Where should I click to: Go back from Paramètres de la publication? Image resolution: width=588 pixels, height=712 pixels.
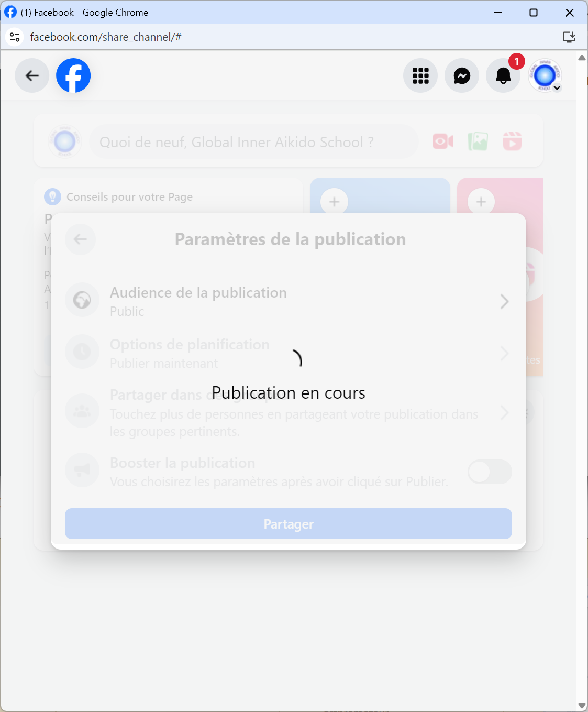[80, 239]
